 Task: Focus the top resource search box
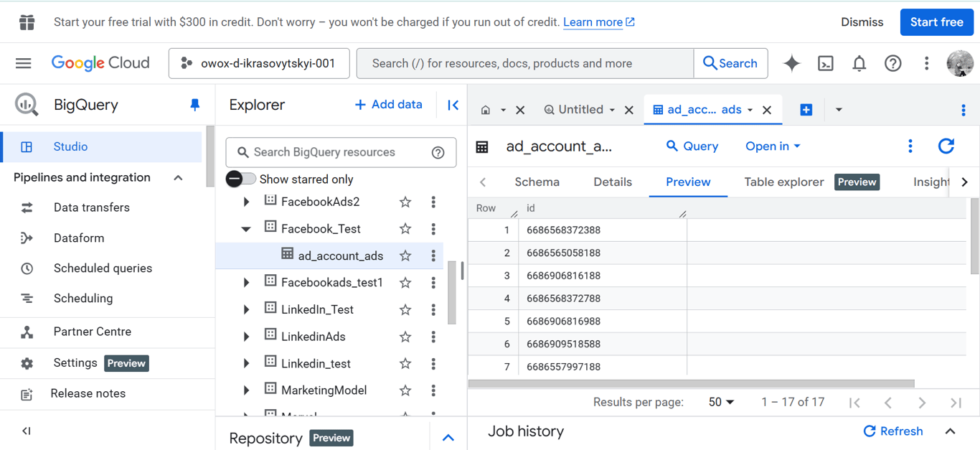click(525, 63)
